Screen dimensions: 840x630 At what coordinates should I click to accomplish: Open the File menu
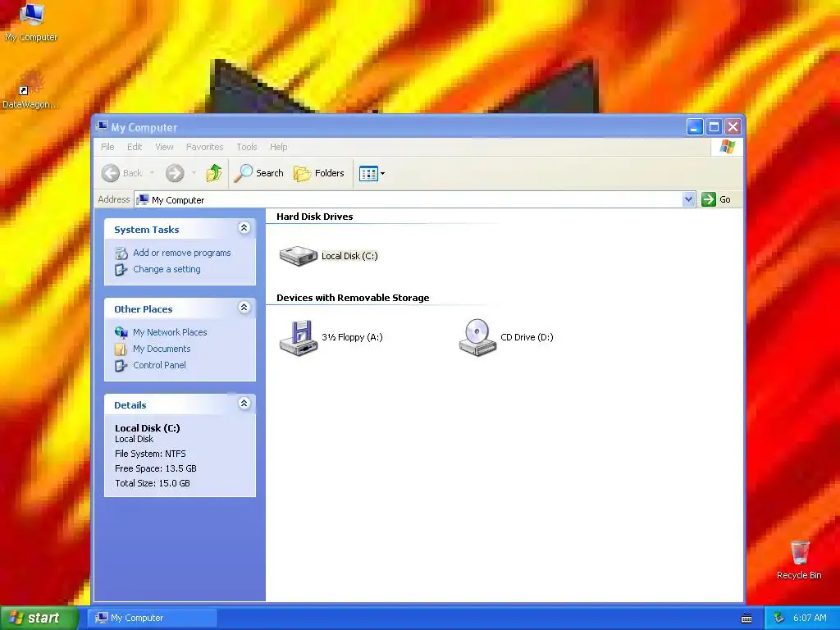click(107, 147)
